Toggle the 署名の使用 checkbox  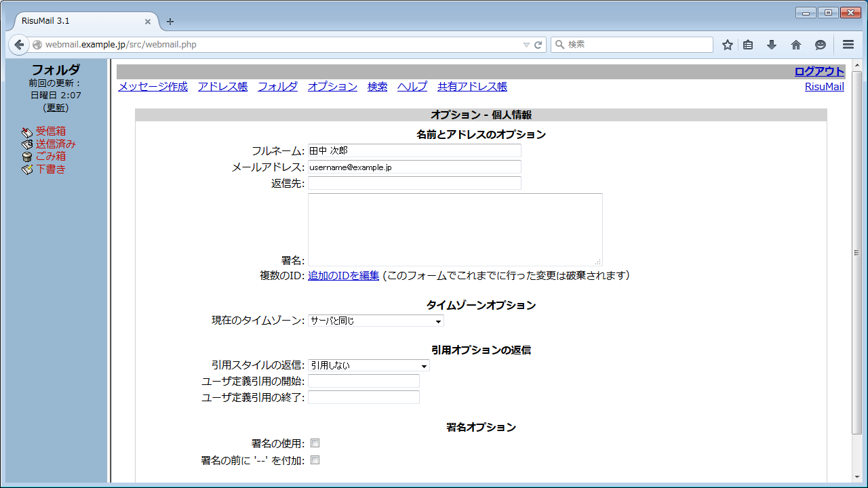[315, 443]
